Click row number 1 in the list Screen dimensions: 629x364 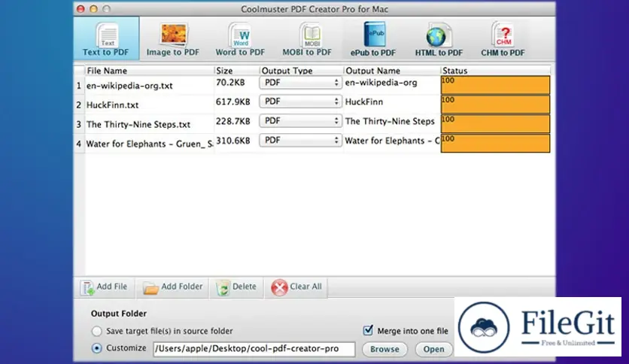pos(78,86)
